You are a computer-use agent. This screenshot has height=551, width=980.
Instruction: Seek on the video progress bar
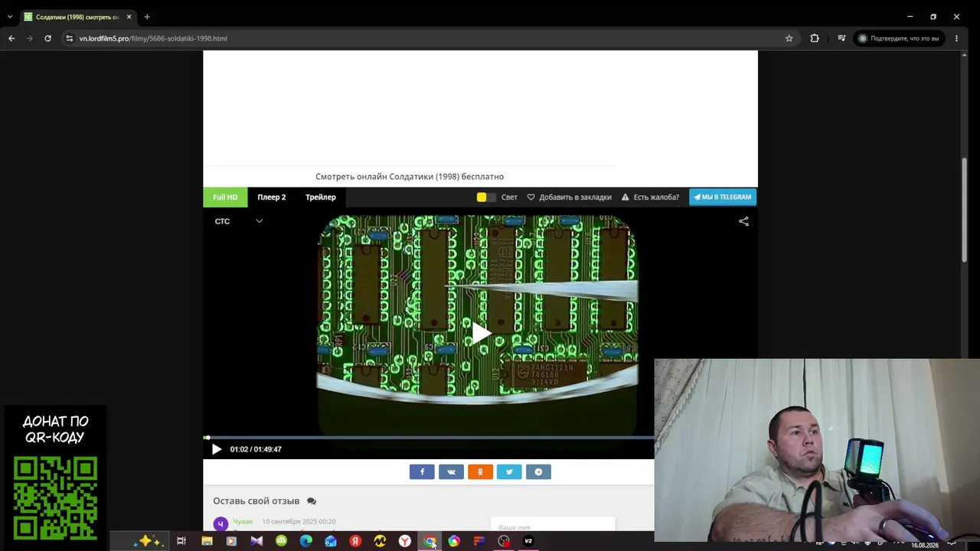click(x=429, y=438)
